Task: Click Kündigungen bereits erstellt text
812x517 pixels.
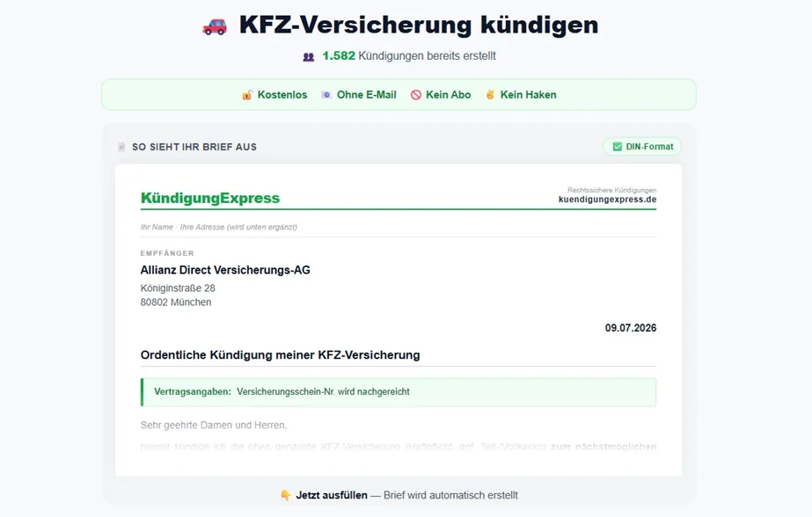Action: (x=427, y=56)
